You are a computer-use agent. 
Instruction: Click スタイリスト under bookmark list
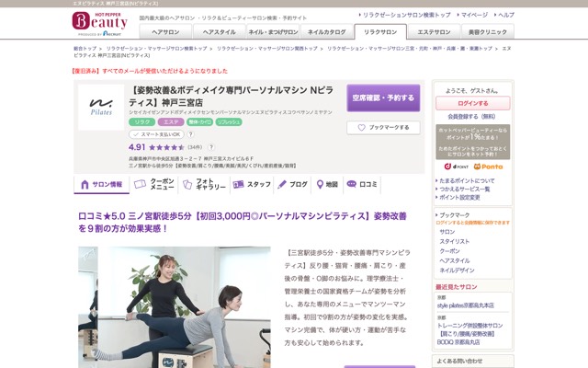click(455, 241)
